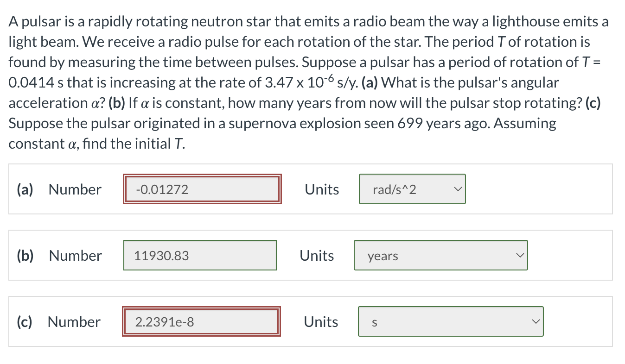Click the chevron on the s selector

pos(536,321)
